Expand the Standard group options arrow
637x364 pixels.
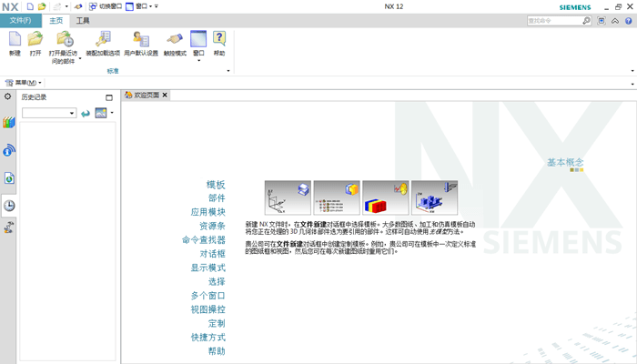point(228,71)
